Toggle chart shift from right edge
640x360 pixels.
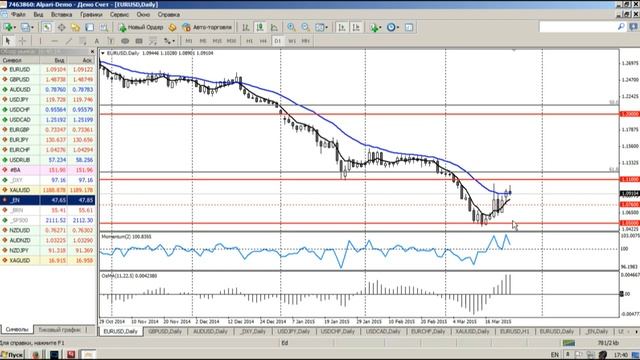(356, 27)
